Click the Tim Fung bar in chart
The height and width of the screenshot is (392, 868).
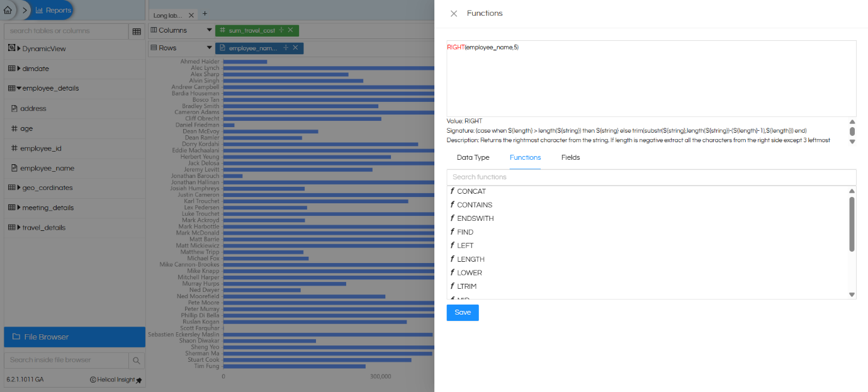click(294, 366)
